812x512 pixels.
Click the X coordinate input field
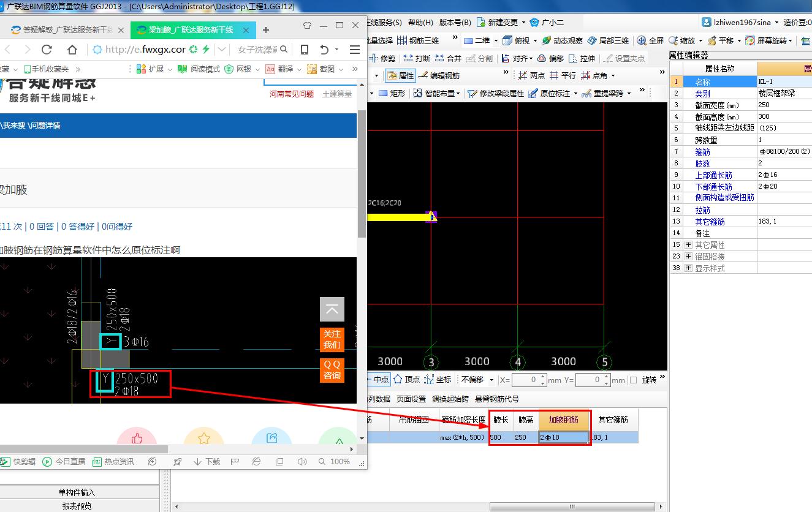point(529,380)
